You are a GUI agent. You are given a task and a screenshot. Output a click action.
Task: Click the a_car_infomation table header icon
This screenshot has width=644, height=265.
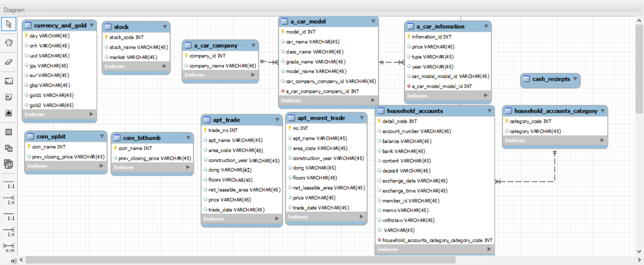(x=410, y=26)
